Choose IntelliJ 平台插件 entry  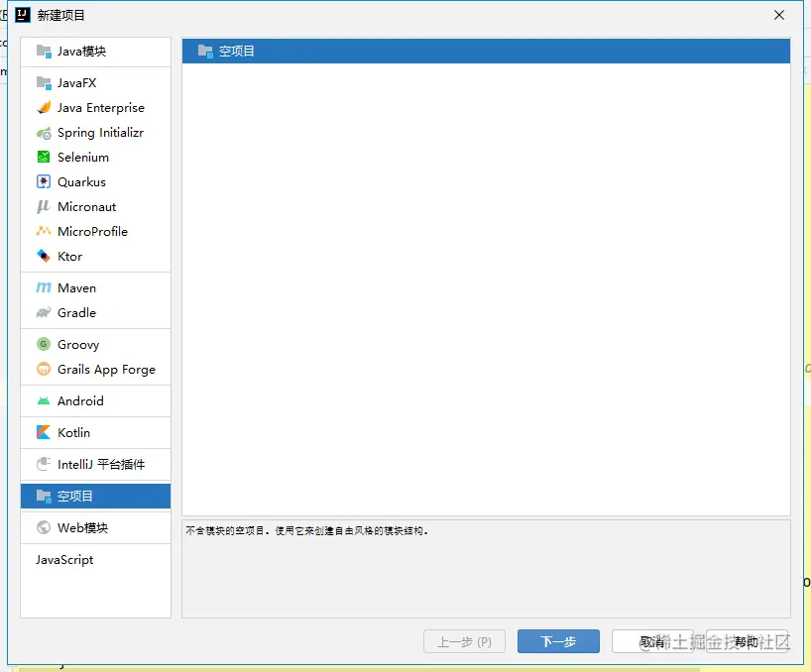click(x=96, y=464)
